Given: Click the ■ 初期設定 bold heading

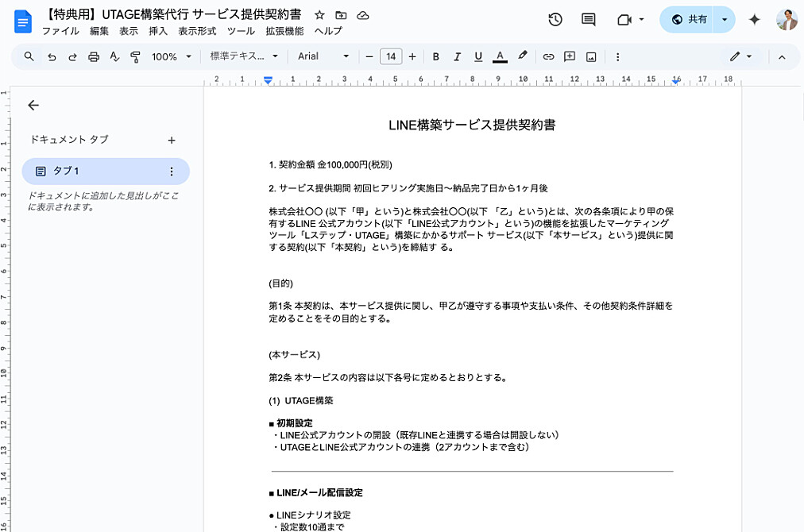Looking at the screenshot, I should coord(290,423).
